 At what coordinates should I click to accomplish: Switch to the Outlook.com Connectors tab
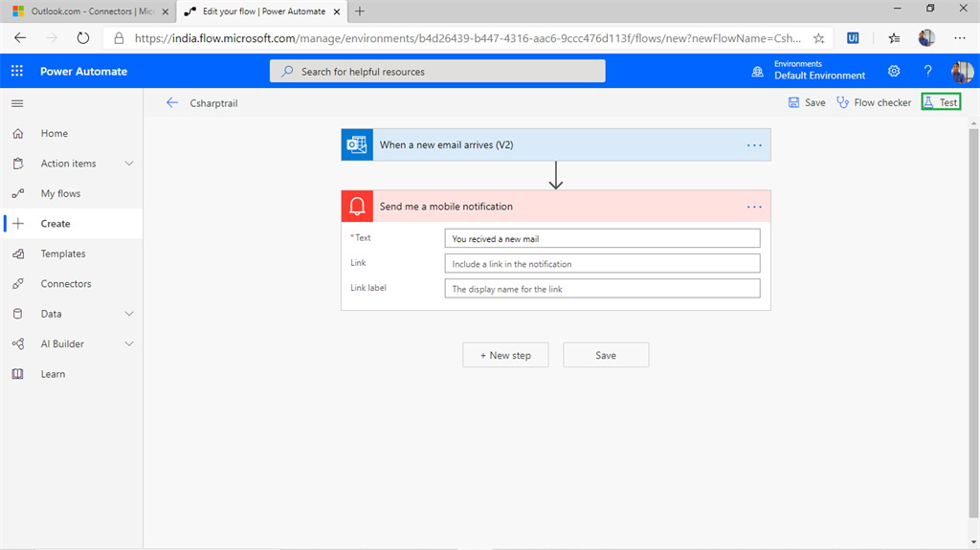click(x=91, y=11)
